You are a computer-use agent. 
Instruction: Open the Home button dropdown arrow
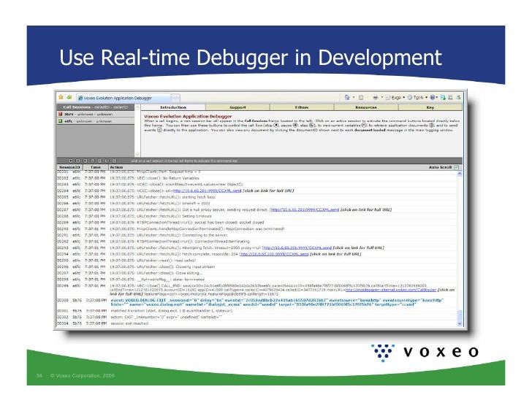tap(354, 97)
